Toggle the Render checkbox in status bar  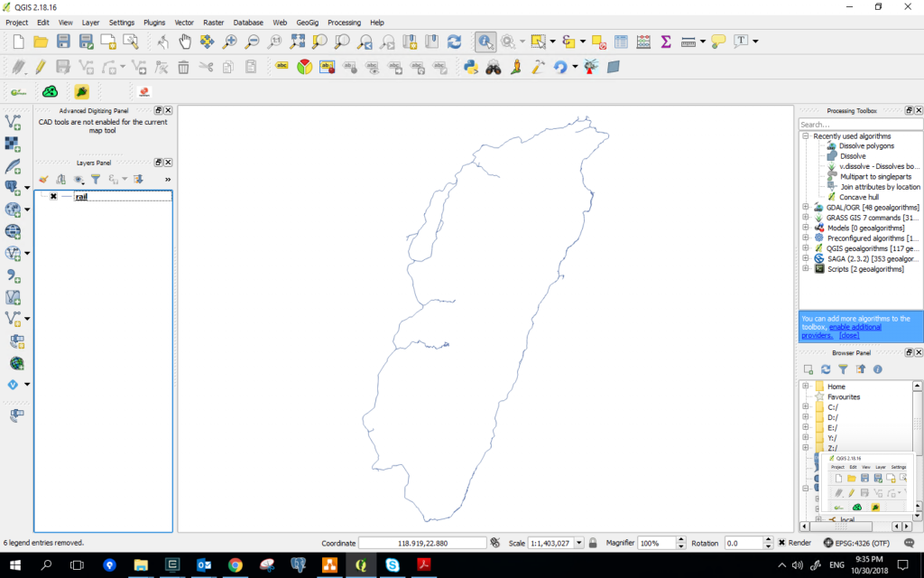[x=781, y=543]
